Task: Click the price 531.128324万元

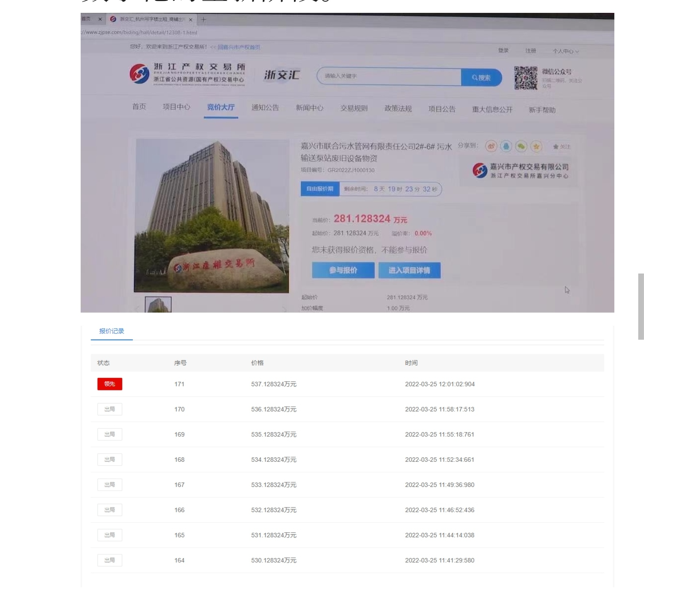Action: 274,535
